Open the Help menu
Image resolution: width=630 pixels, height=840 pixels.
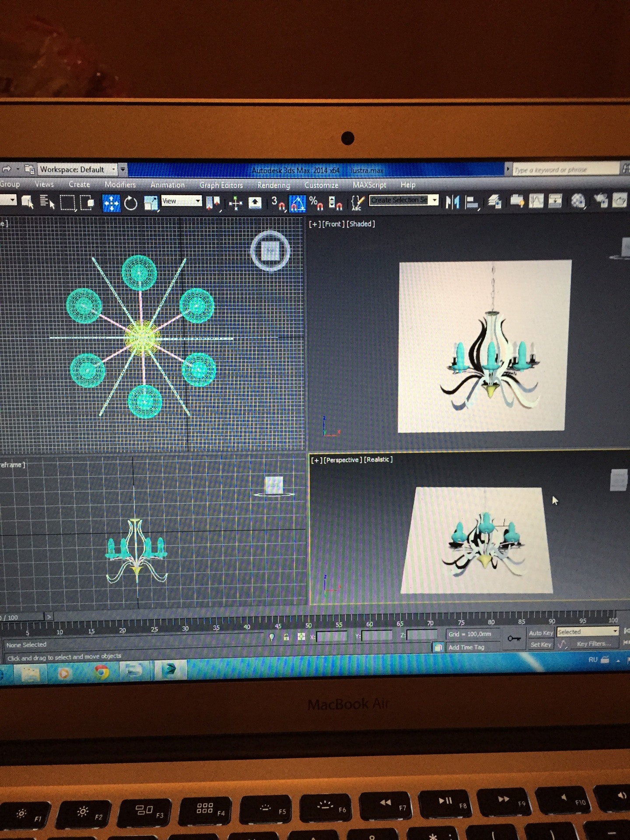click(408, 185)
